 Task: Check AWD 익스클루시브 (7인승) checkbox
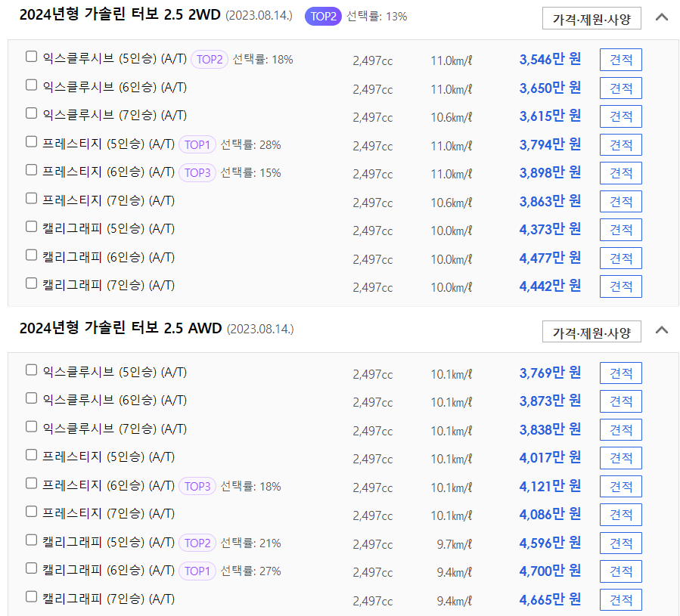(x=31, y=426)
